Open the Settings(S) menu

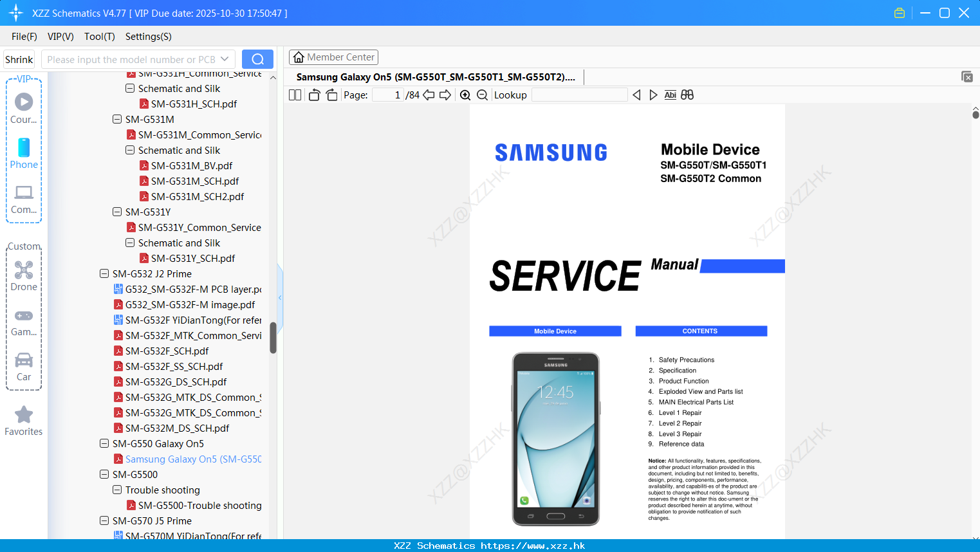pyautogui.click(x=149, y=36)
